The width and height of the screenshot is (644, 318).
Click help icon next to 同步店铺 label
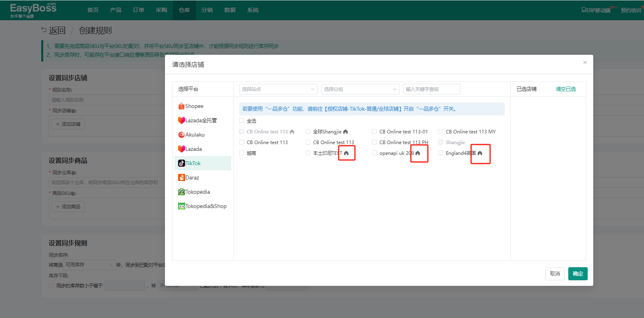pos(73,111)
